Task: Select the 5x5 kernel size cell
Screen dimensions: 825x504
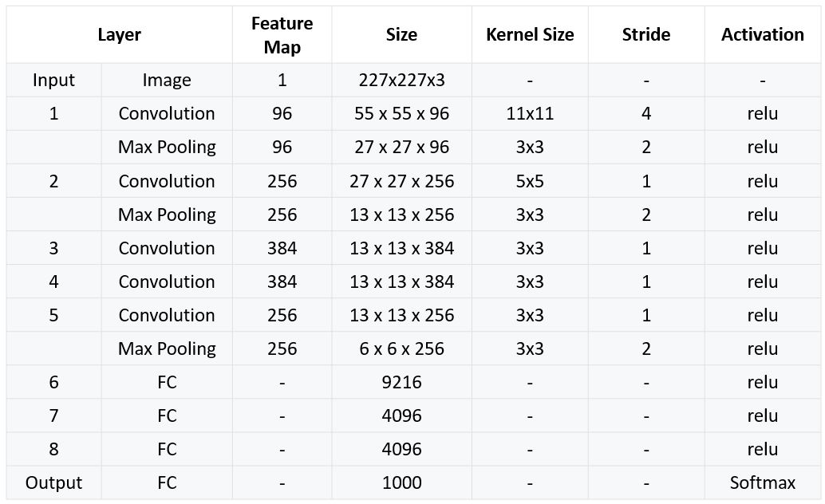Action: (530, 181)
